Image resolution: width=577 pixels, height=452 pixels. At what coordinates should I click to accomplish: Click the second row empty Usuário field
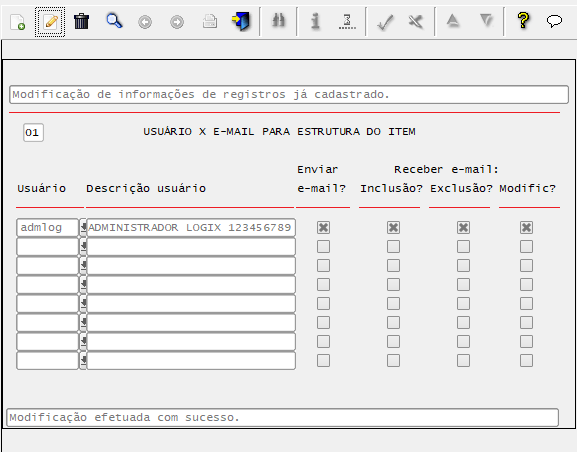click(47, 247)
